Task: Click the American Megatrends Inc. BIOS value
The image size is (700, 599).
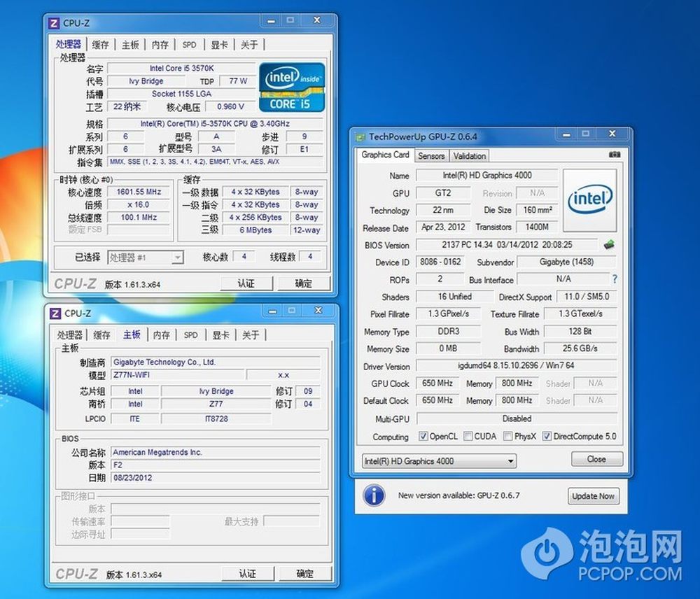Action: pos(216,452)
